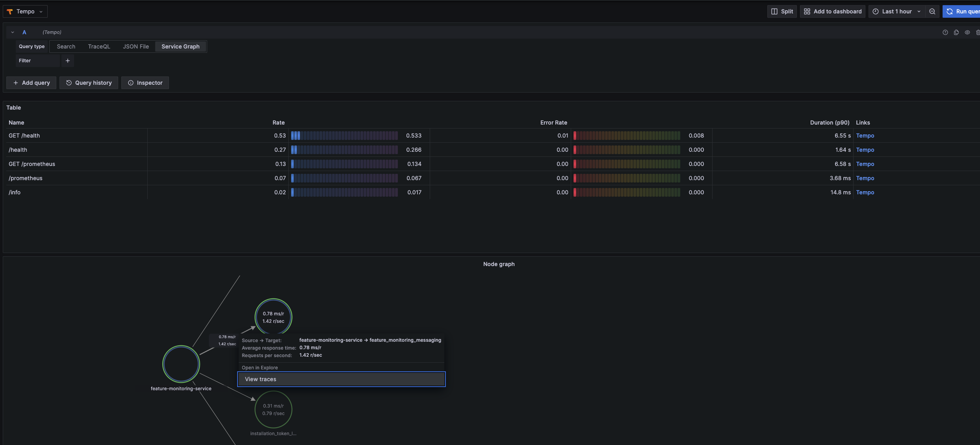
Task: Collapse query row A with the chevron
Action: pyautogui.click(x=12, y=32)
